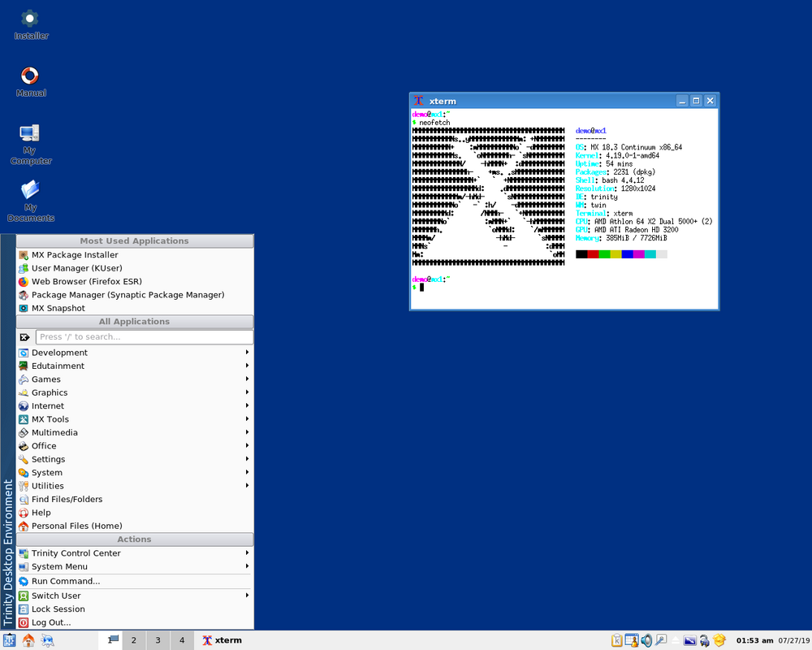Expand the Switch User submenu

(135, 596)
